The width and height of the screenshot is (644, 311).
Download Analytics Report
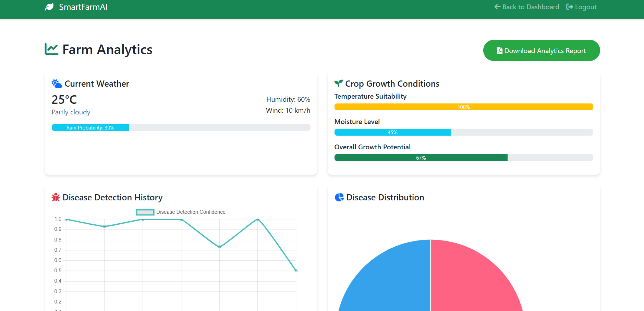pos(541,51)
